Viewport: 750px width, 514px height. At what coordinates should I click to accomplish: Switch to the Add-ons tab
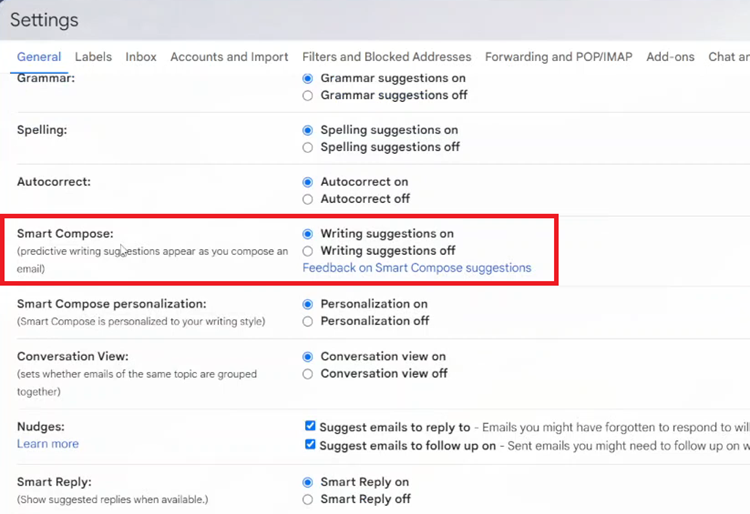coord(670,57)
